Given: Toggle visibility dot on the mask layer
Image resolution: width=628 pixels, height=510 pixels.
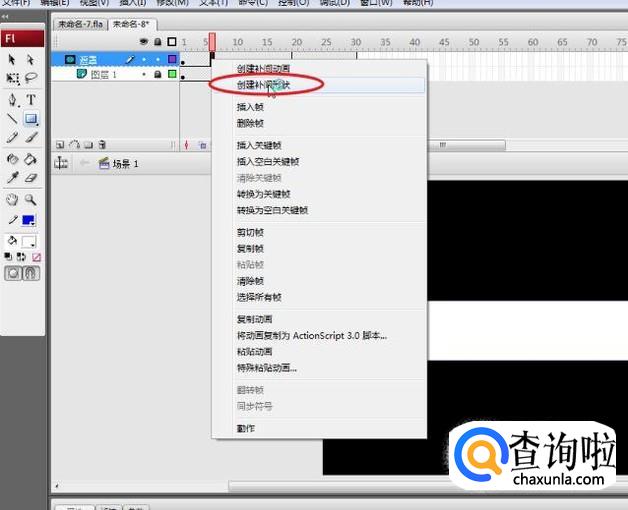Looking at the screenshot, I should click(x=144, y=60).
